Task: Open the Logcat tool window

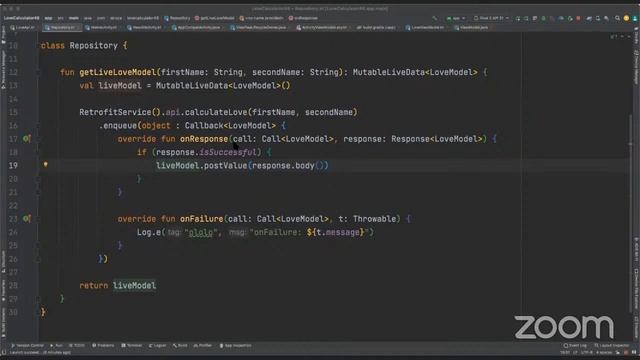Action: coord(158,345)
